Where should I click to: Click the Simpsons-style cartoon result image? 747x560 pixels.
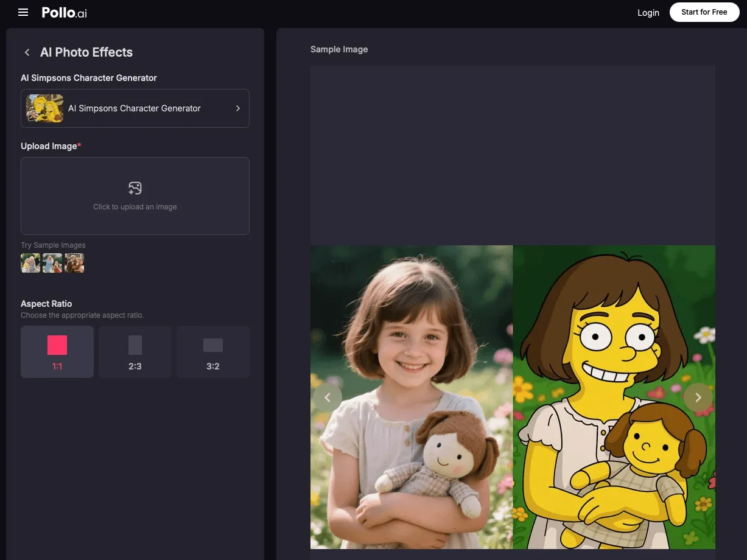(x=614, y=397)
